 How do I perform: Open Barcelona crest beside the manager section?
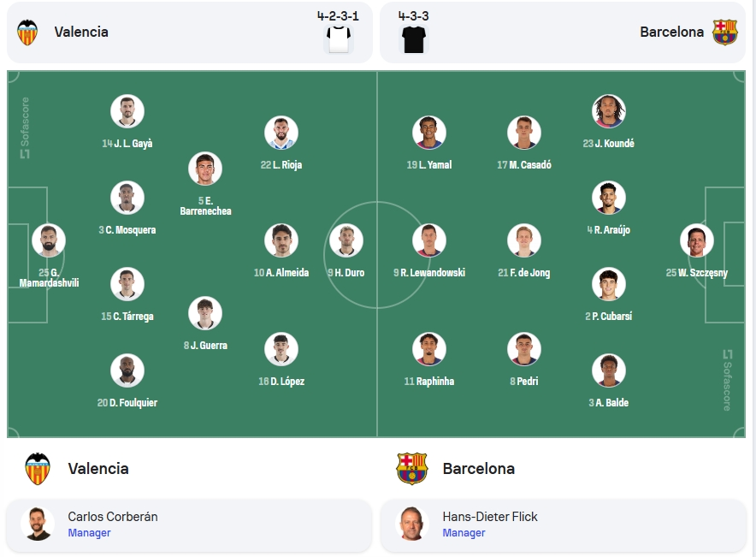(x=411, y=468)
